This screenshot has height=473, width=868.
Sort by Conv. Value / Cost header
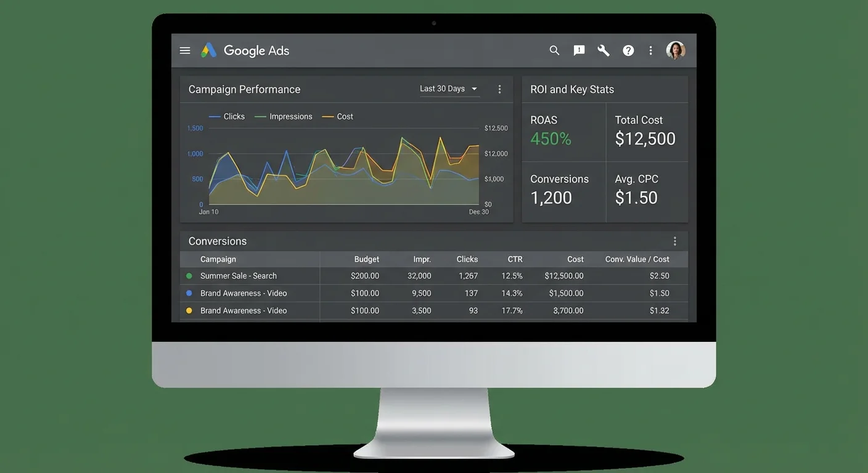637,259
